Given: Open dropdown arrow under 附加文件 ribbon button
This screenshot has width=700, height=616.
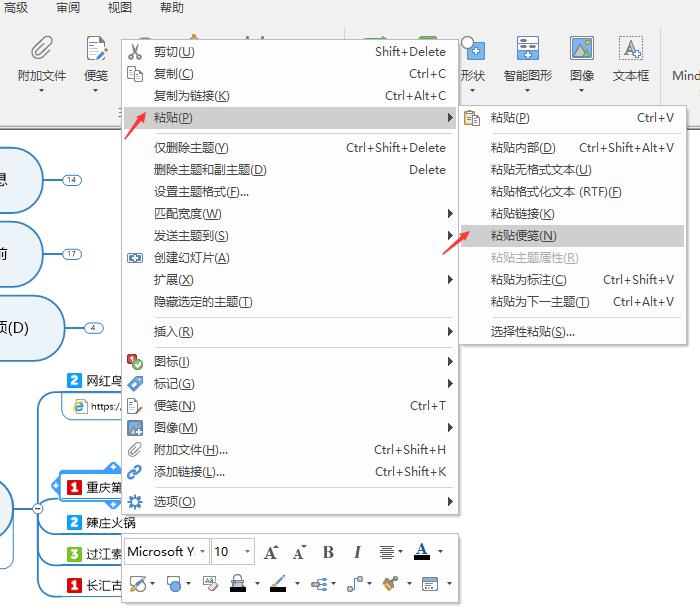Looking at the screenshot, I should click(42, 91).
